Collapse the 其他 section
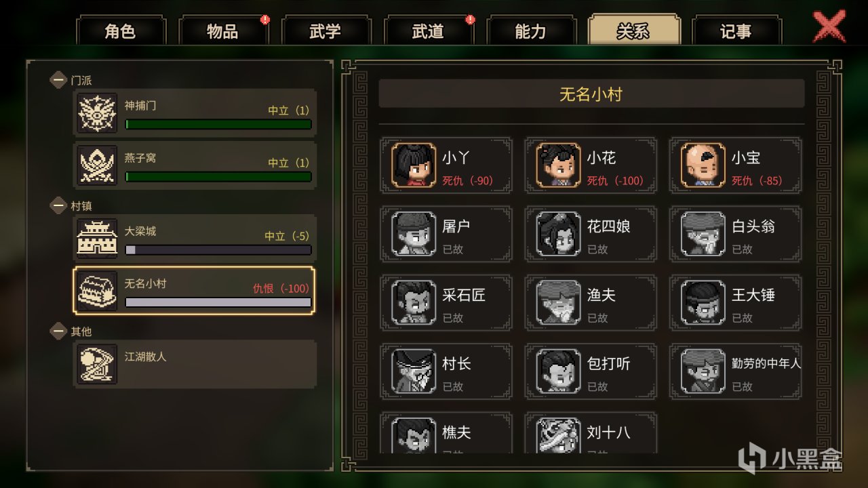 58,331
